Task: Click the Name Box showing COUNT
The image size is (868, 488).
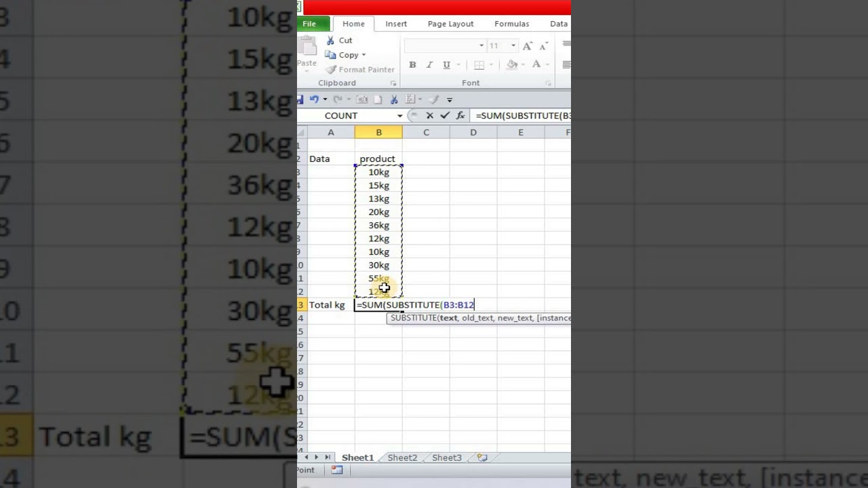Action: (346, 116)
